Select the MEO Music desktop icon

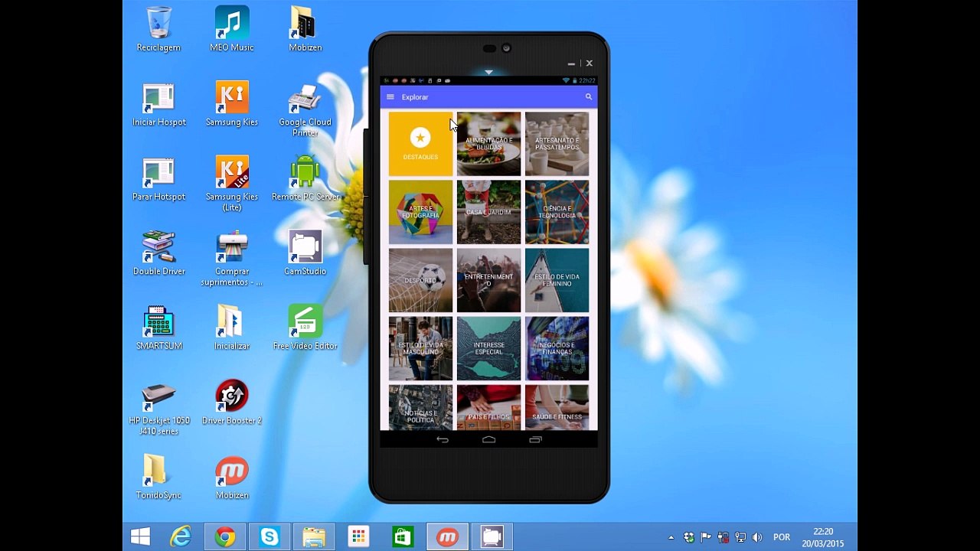231,29
